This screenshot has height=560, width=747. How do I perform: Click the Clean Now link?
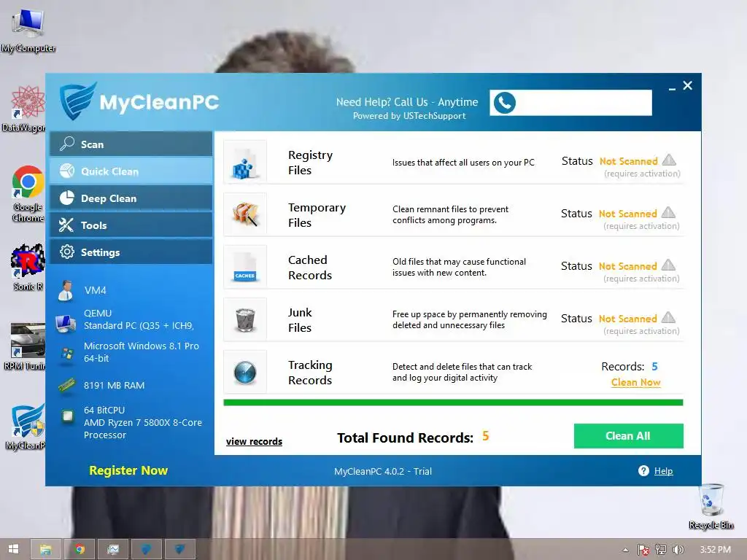(x=635, y=382)
